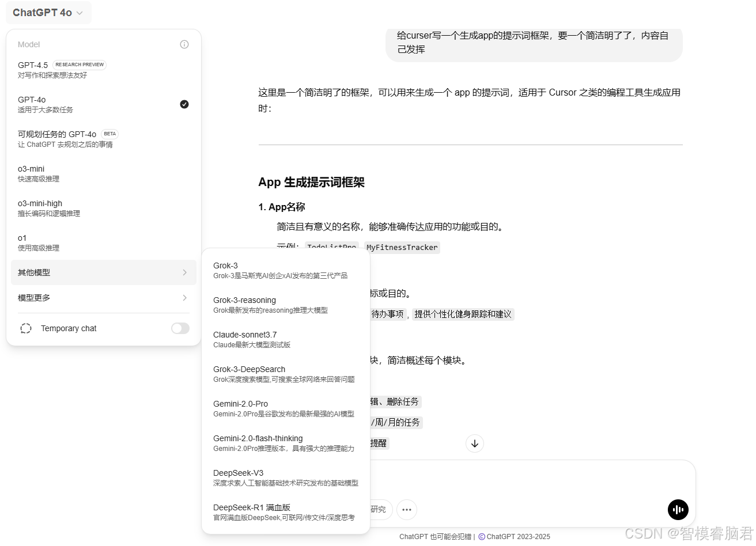Choose the DeepSeek-V3 model
The image size is (756, 546).
[x=286, y=477]
